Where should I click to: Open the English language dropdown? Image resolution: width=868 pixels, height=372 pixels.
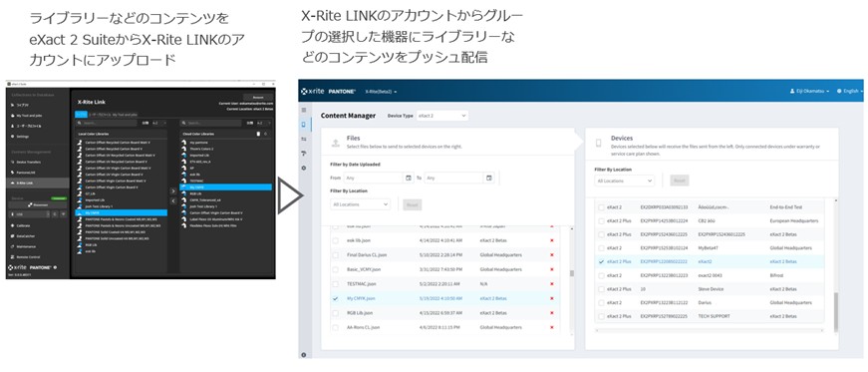tap(850, 91)
